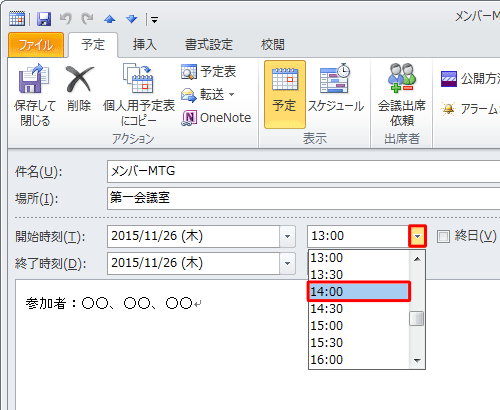Viewport: 500px width, 410px height.
Task: Switch to the 予定 ribbon tab
Action: click(x=93, y=45)
